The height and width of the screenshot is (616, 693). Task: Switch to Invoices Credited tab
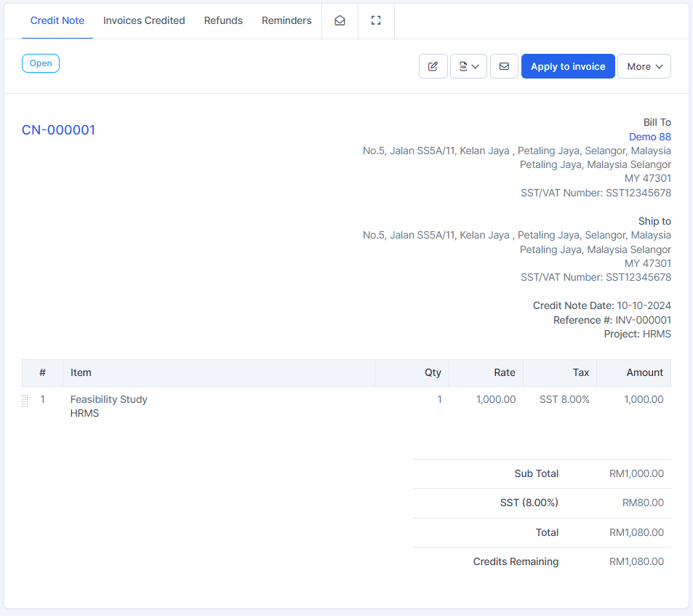[x=144, y=20]
